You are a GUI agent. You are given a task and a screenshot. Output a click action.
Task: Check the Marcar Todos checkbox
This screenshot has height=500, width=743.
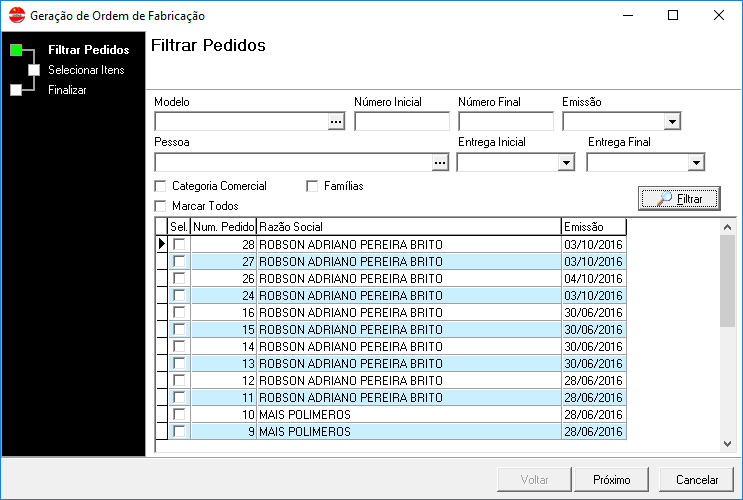[x=161, y=206]
